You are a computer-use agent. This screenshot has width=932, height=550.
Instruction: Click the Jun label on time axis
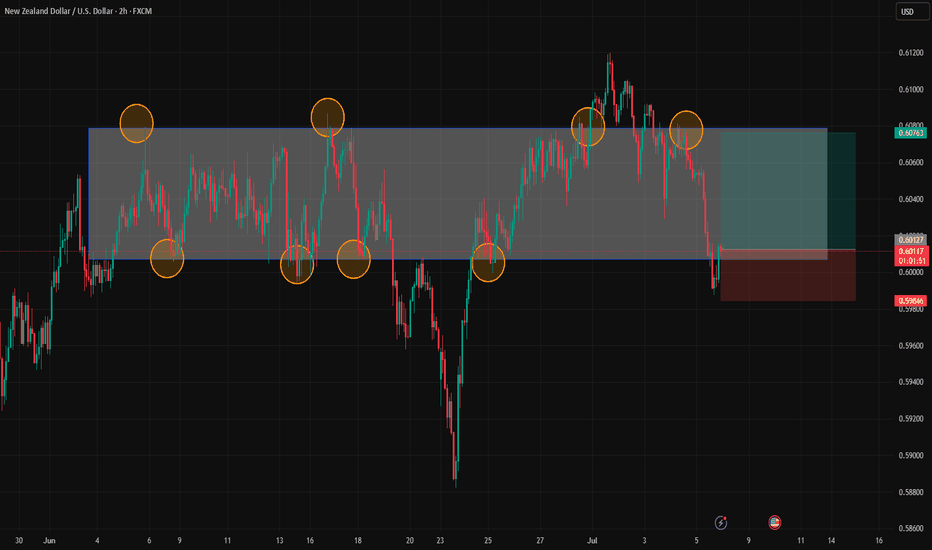pos(49,540)
